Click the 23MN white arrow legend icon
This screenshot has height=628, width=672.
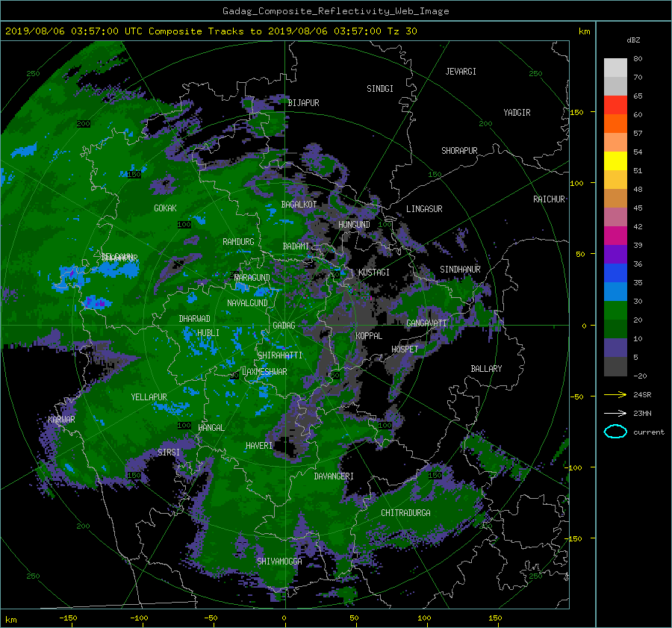[x=615, y=413]
